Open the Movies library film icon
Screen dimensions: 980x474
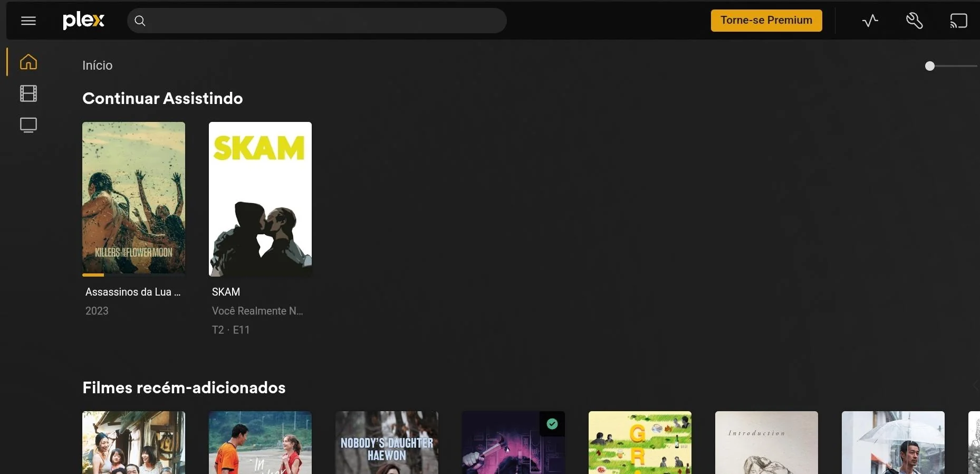(28, 93)
